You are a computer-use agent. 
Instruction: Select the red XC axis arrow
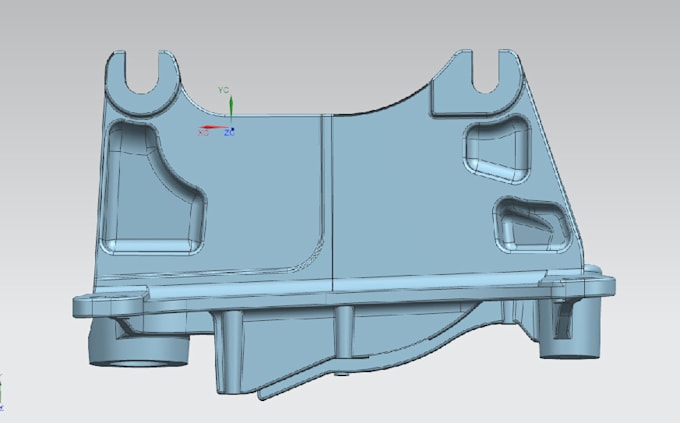(213, 128)
